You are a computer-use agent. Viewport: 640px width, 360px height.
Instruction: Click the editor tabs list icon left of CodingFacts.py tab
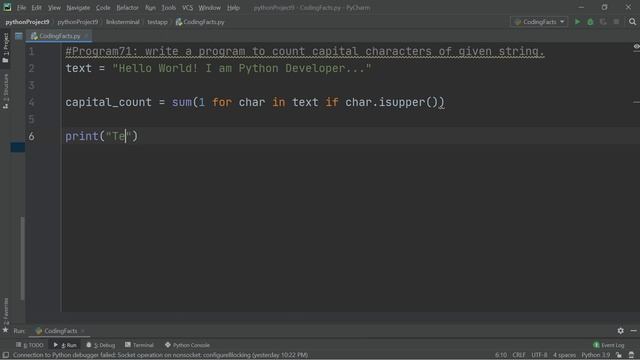pyautogui.click(x=19, y=36)
